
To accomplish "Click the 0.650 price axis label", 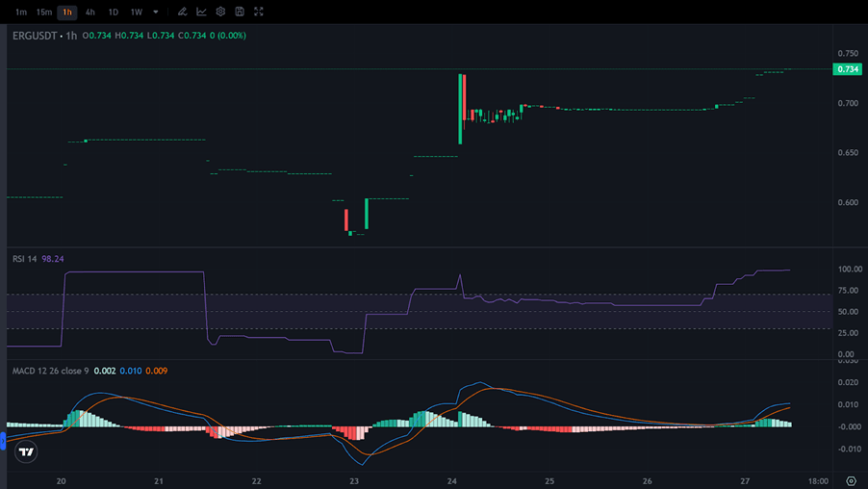I will click(848, 153).
